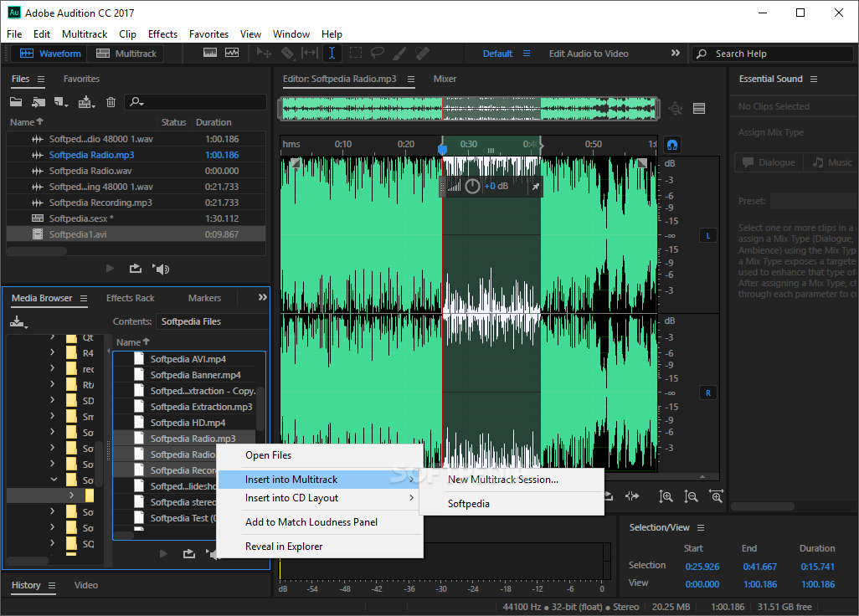This screenshot has height=616, width=859.
Task: Select Softpedia HD.mp4 in Media Browser
Action: pyautogui.click(x=185, y=423)
